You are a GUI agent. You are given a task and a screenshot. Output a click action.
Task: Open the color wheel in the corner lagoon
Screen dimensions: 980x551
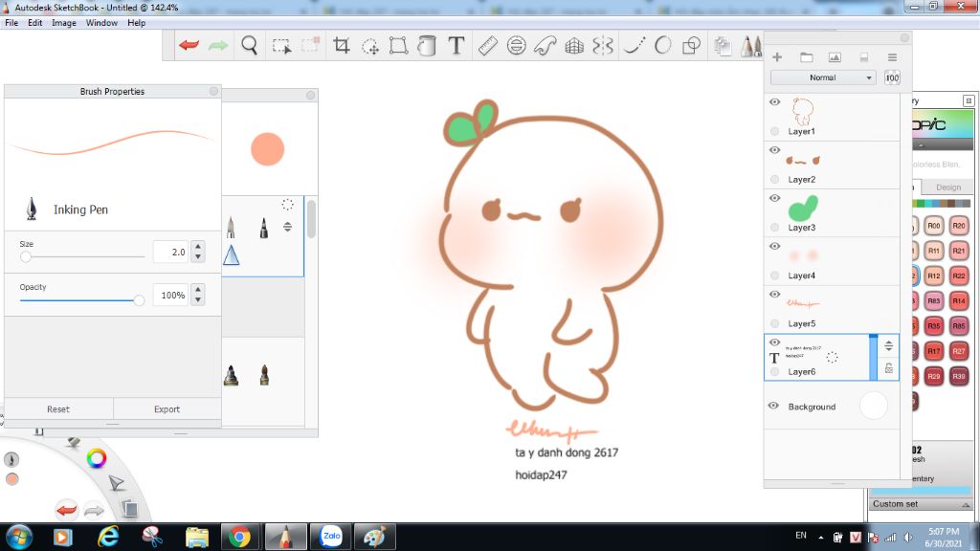coord(97,458)
